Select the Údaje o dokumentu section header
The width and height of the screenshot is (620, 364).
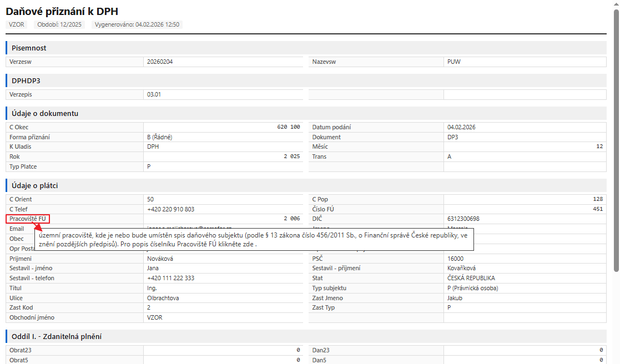(306, 113)
